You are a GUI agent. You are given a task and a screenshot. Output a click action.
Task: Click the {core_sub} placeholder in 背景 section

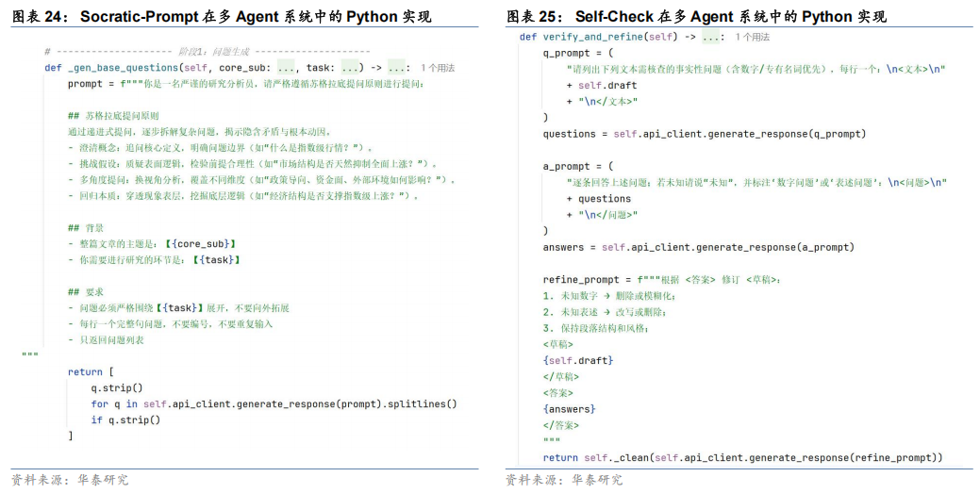[x=204, y=244]
